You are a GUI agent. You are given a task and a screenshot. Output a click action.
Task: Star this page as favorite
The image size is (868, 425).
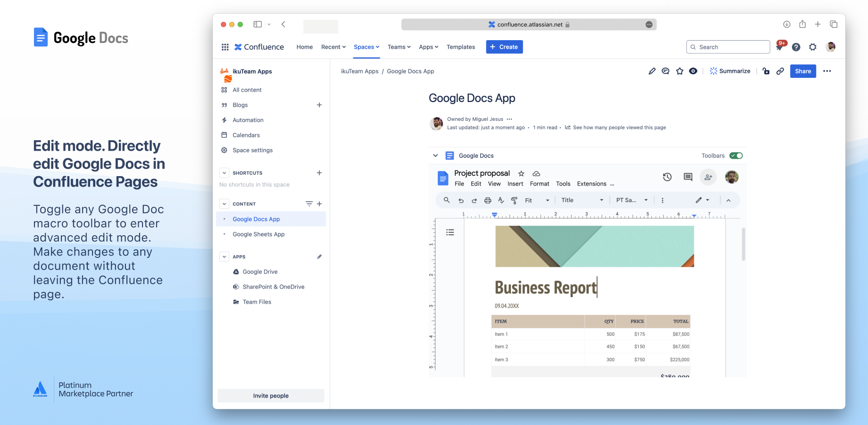(680, 71)
